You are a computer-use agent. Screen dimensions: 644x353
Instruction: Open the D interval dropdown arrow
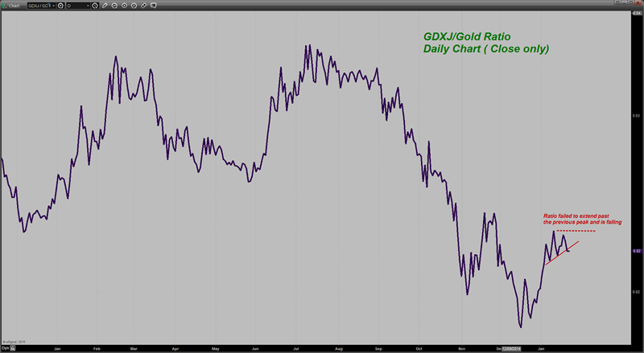88,6
